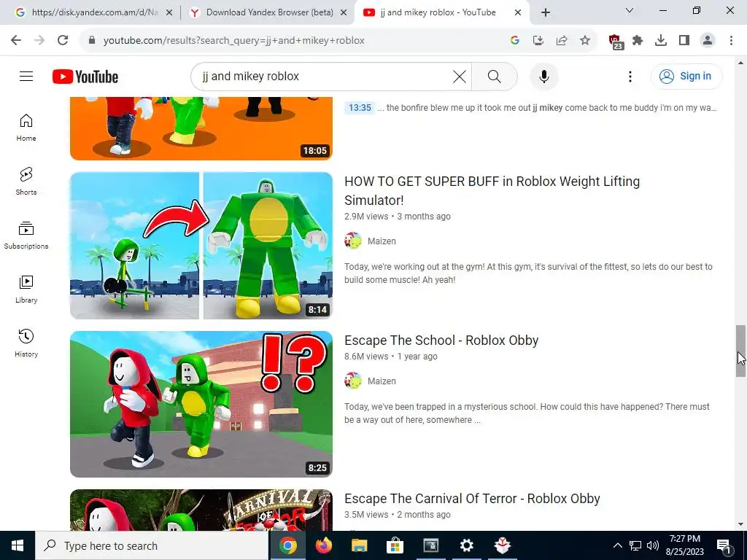Click the Sign in button

point(686,76)
